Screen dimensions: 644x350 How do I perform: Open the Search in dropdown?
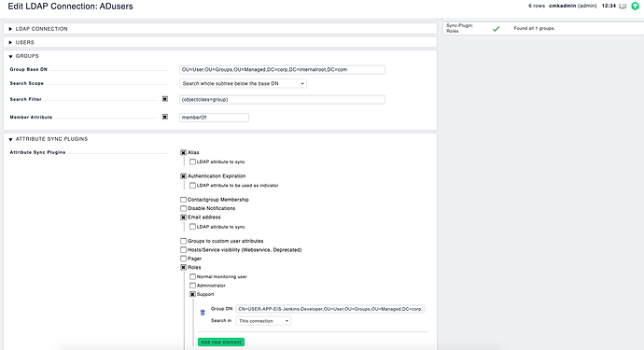tap(263, 321)
